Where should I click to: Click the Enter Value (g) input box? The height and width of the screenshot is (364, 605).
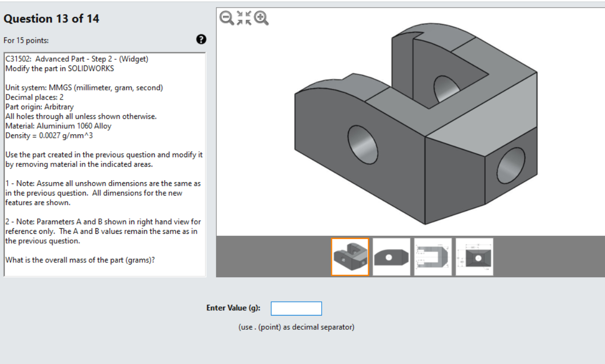296,308
